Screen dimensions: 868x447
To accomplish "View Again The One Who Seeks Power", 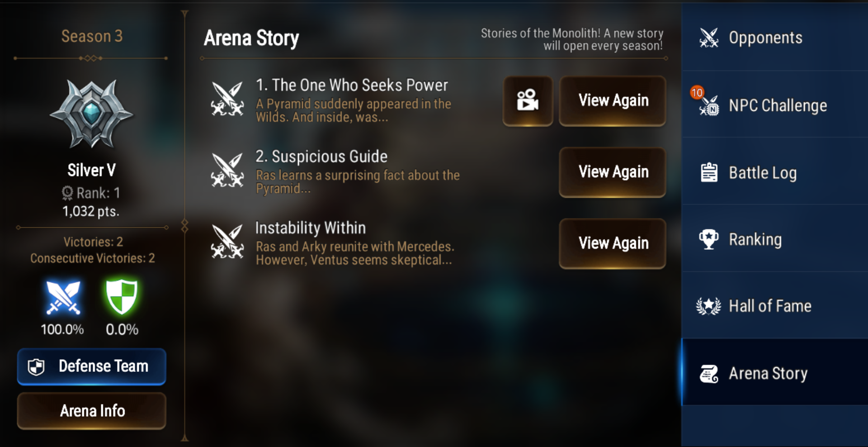I will click(613, 100).
